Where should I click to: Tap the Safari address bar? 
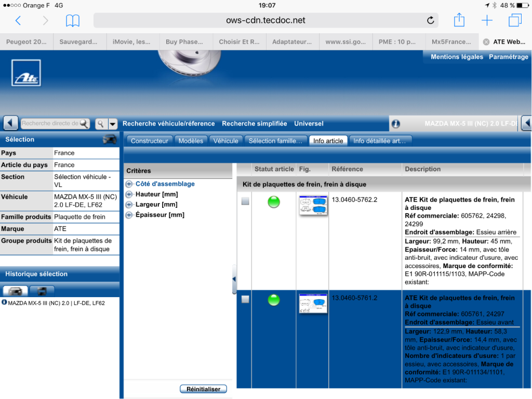265,20
